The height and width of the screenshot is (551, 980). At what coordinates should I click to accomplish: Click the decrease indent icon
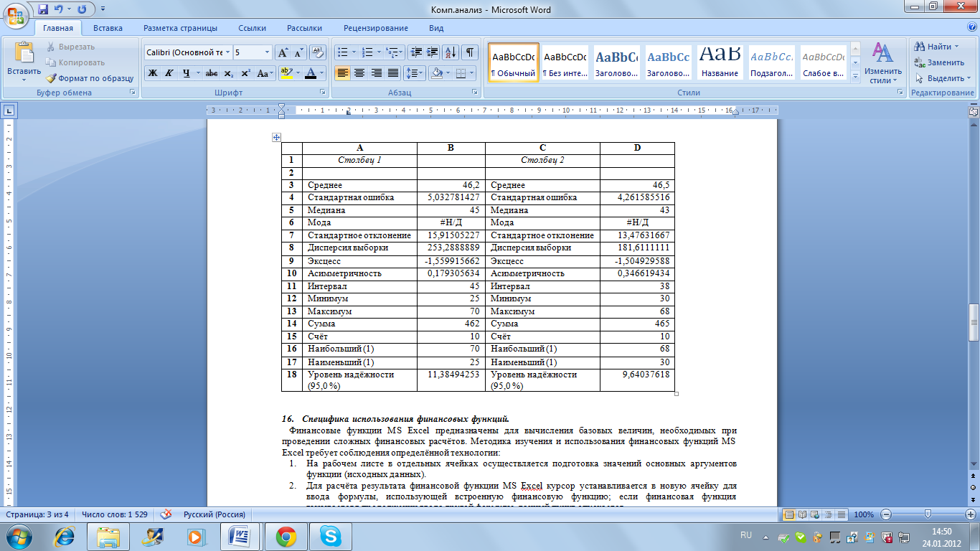click(415, 52)
